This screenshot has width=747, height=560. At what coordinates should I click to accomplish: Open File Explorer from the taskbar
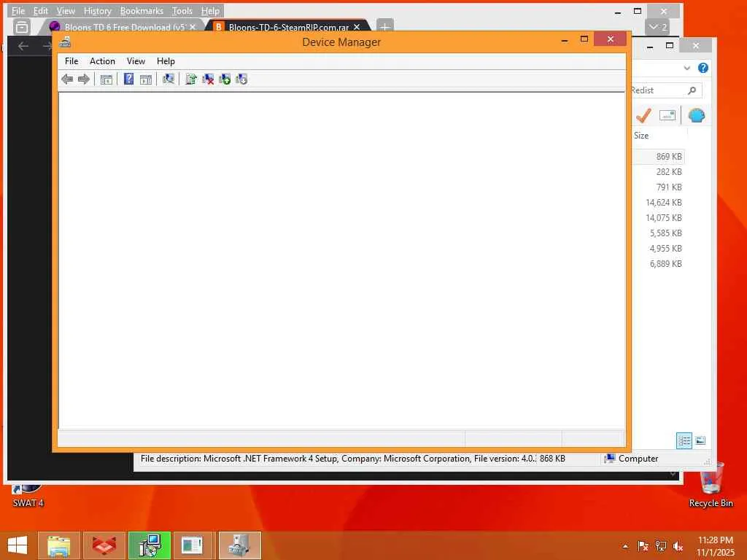(59, 545)
